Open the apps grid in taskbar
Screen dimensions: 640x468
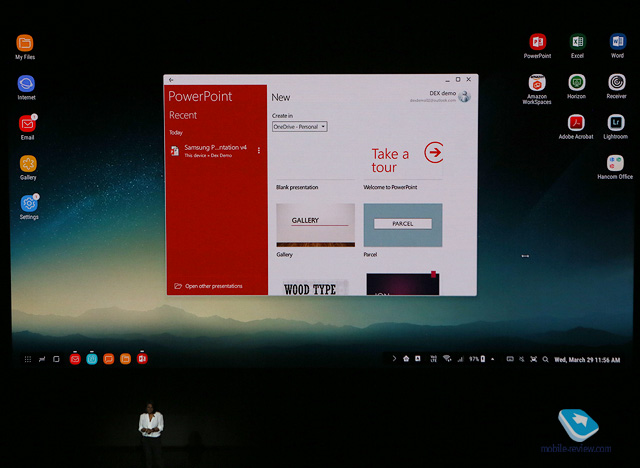28,359
